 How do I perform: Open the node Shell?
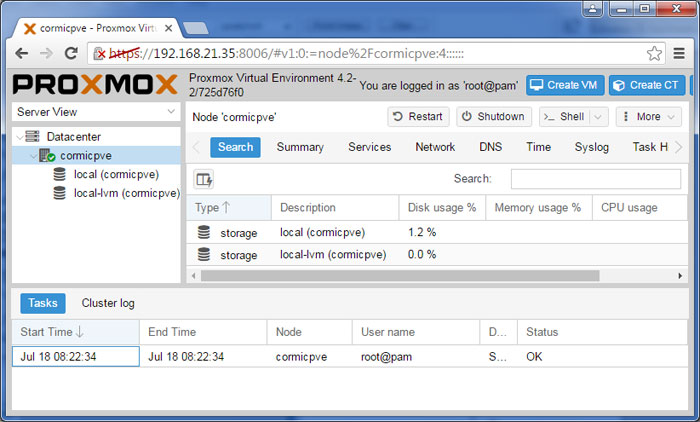coord(564,117)
